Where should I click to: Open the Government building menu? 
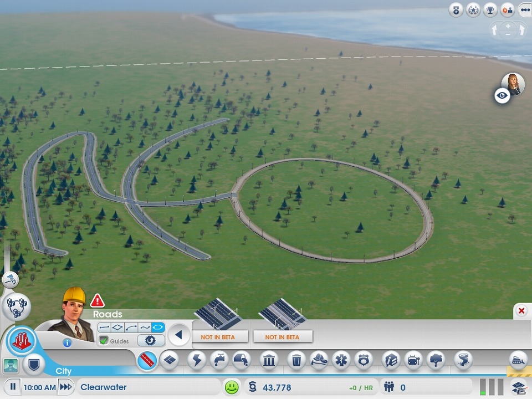tap(269, 360)
